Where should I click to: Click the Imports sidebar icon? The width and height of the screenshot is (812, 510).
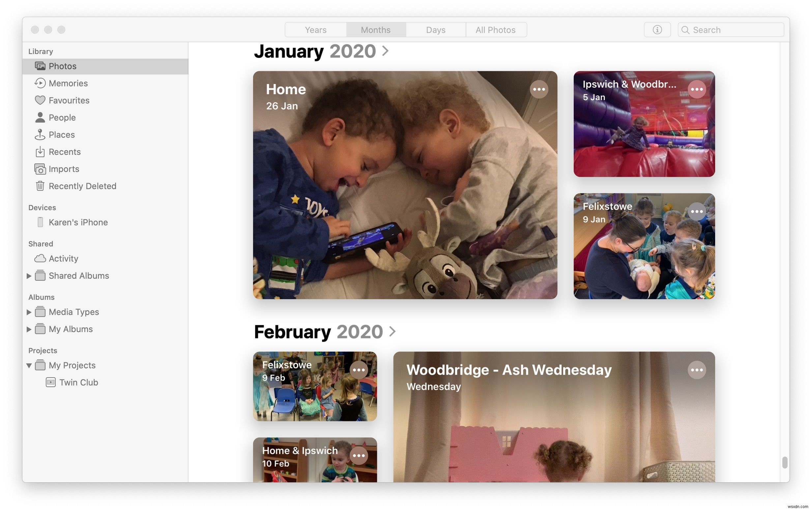[x=39, y=169]
